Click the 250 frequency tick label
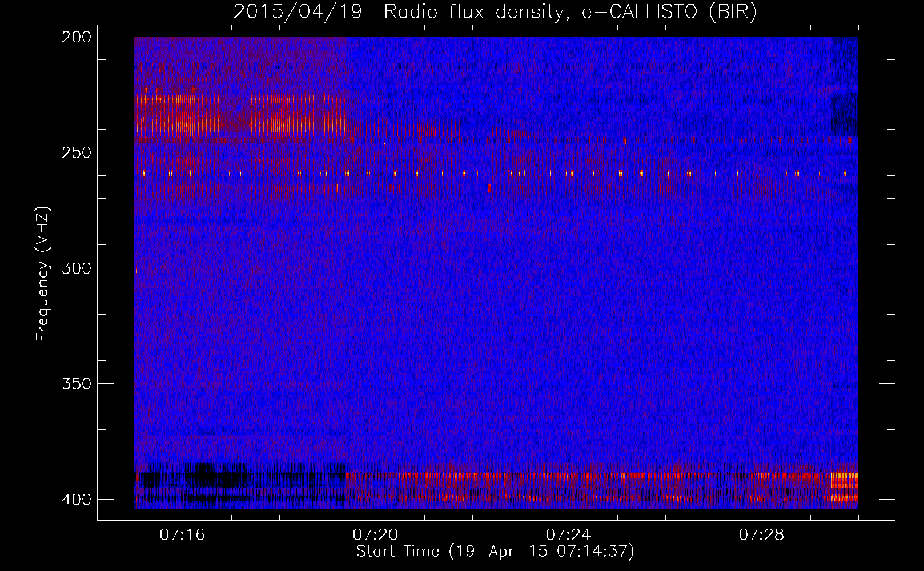Viewport: 924px width, 571px height. click(77, 152)
